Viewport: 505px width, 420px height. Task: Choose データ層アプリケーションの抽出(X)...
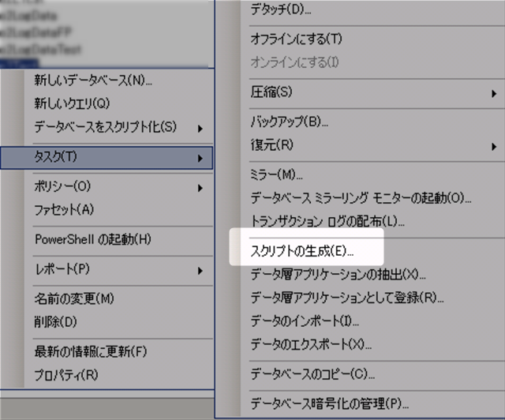pyautogui.click(x=339, y=274)
